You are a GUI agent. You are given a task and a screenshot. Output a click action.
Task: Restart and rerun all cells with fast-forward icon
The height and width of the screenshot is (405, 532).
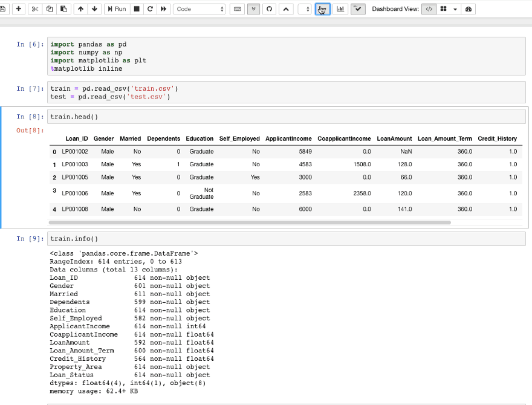(164, 9)
